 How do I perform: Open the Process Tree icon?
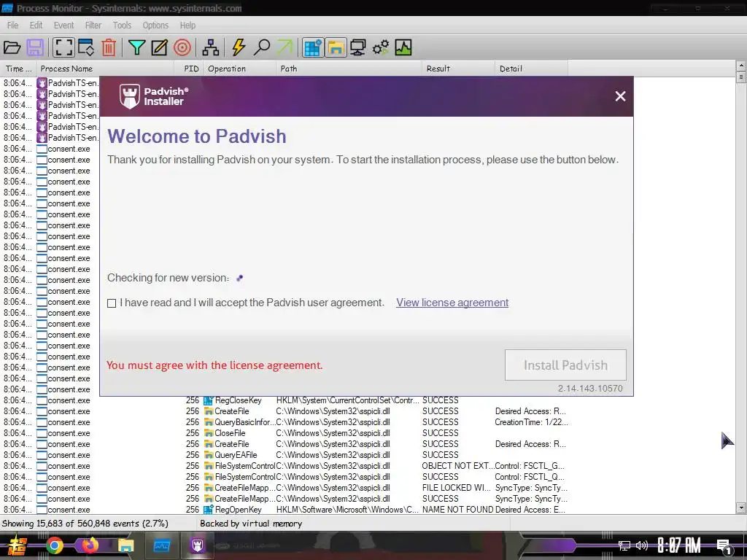(x=211, y=47)
